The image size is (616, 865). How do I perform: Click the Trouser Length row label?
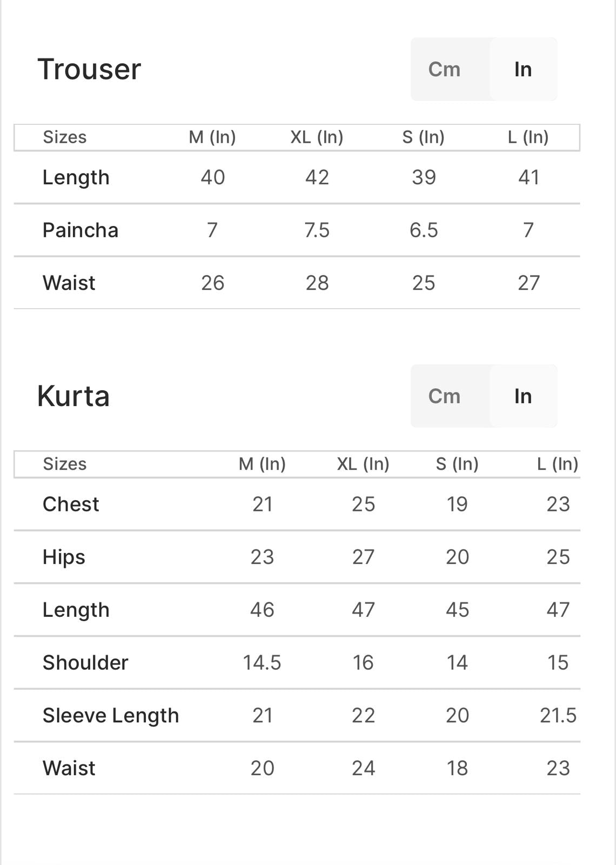pyautogui.click(x=76, y=178)
